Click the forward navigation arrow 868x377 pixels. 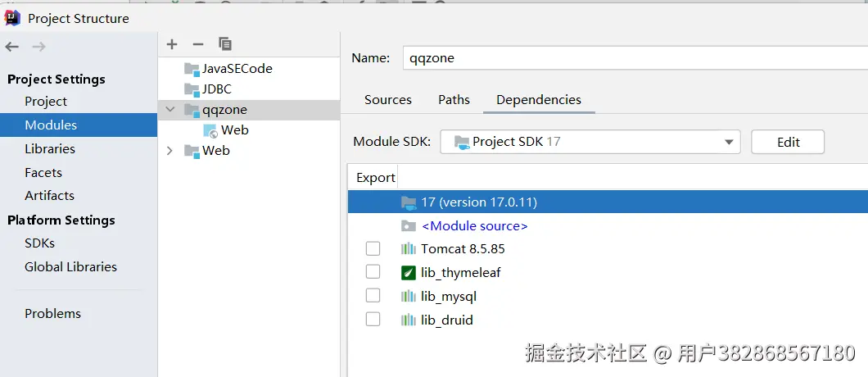coord(38,47)
